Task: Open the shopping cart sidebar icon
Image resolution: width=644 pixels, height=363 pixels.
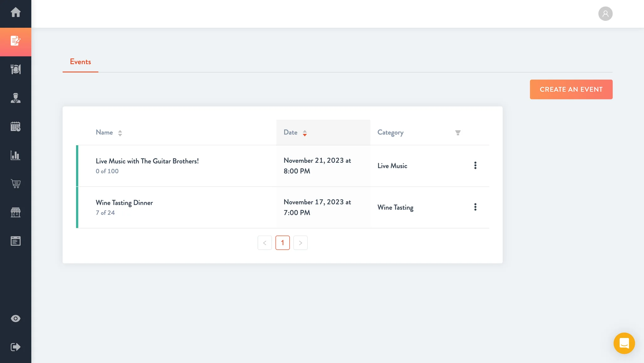Action: tap(15, 184)
